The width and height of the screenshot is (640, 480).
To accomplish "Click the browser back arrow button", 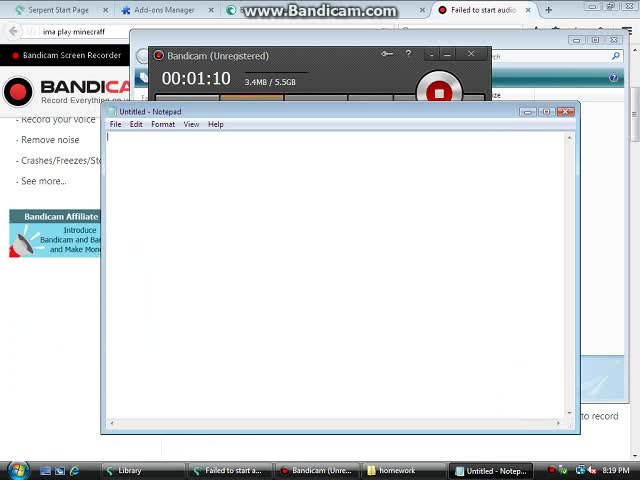I will click(x=13, y=31).
